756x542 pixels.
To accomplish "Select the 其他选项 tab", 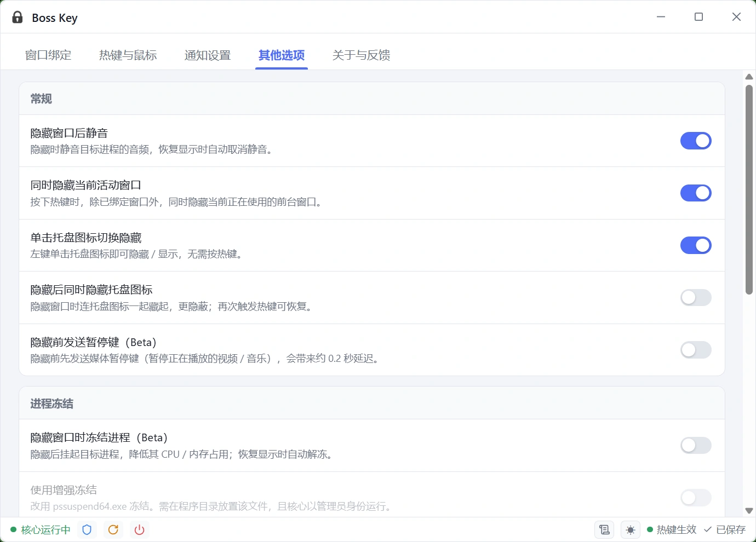I will pyautogui.click(x=282, y=55).
